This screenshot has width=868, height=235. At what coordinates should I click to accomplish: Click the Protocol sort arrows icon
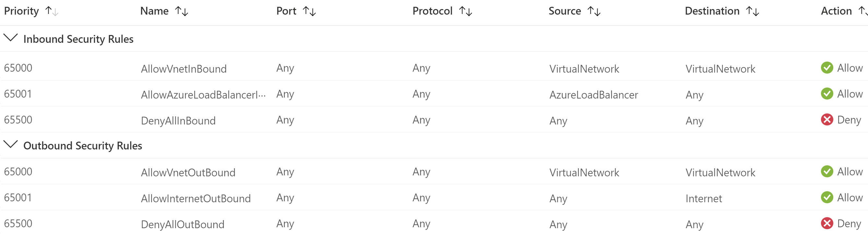[466, 11]
